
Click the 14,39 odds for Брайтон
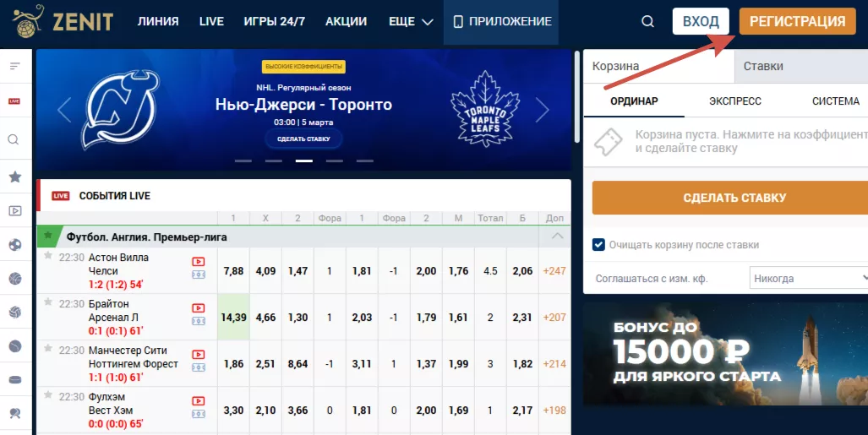[233, 318]
